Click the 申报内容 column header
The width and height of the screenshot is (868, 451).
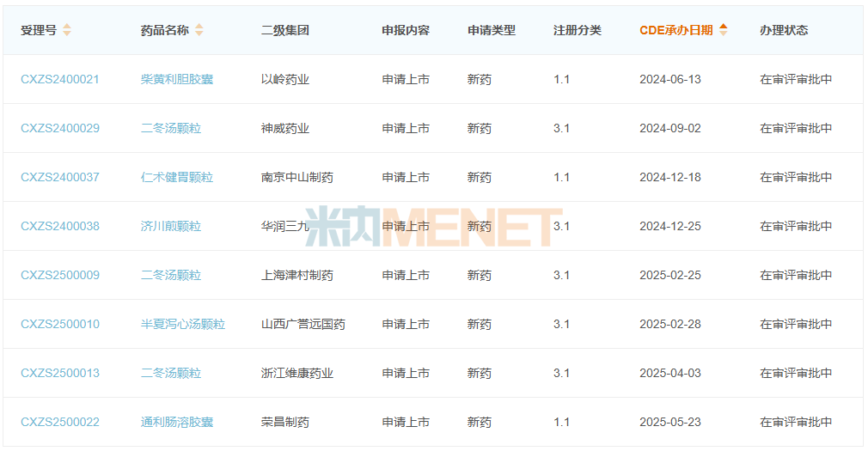406,30
